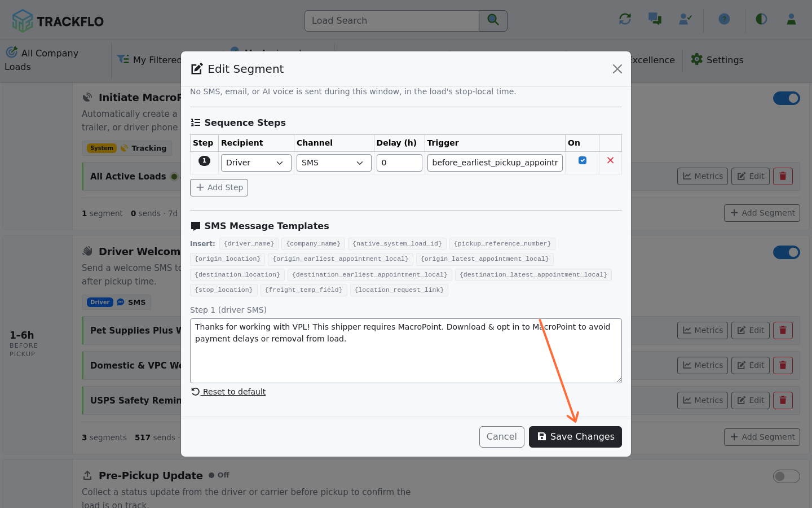The width and height of the screenshot is (812, 508).
Task: Open Metrics for Pet Supplies Plus segment
Action: 703,330
